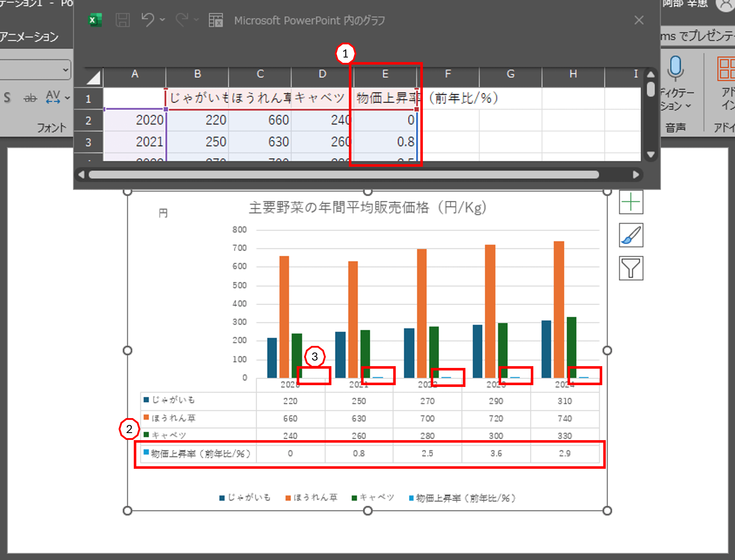Viewport: 735px width, 560px height.
Task: Click the data table value 740
Action: pos(565,418)
